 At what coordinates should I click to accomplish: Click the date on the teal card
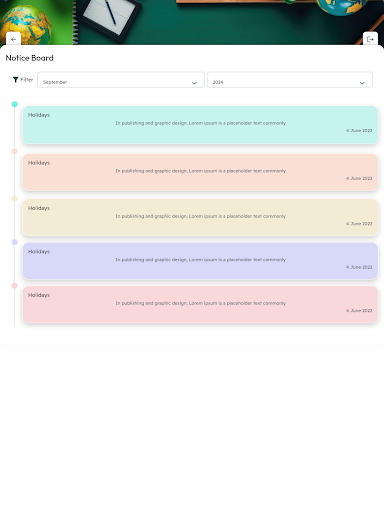point(359,131)
